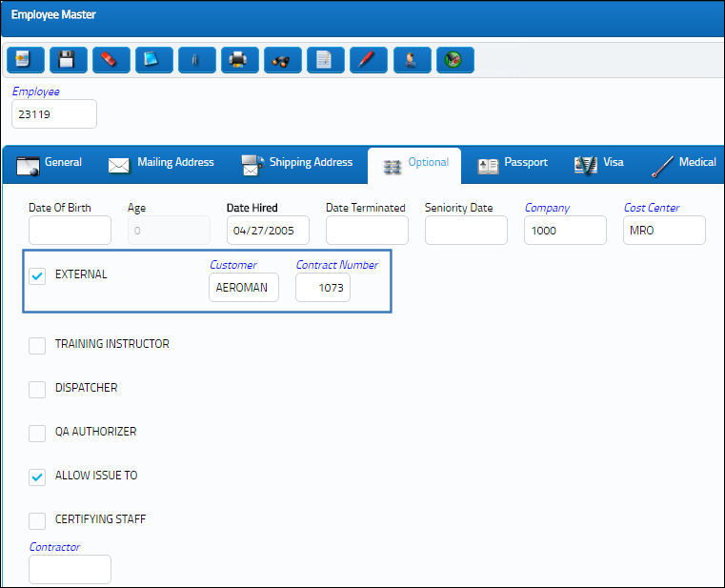Screen dimensions: 725x588
Task: Enable the TRAINING INSTRUCTOR checkbox
Action: point(37,346)
